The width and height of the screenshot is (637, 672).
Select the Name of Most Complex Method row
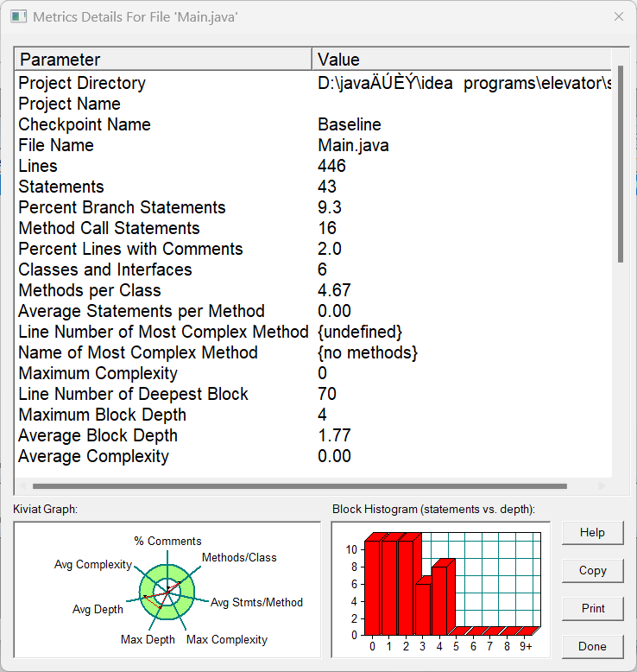point(313,352)
